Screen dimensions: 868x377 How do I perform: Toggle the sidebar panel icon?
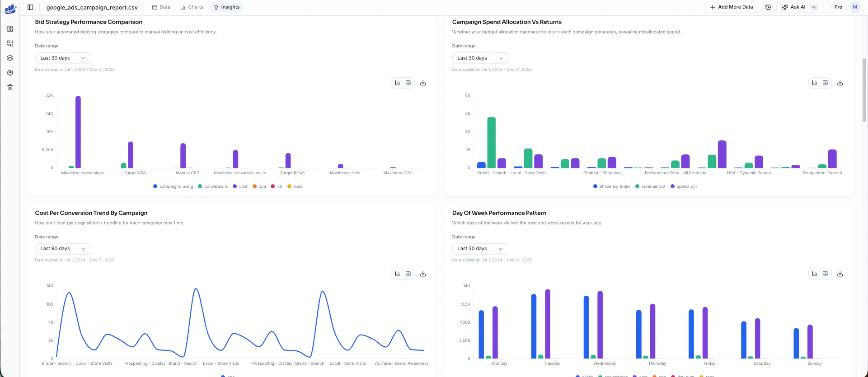coord(30,7)
